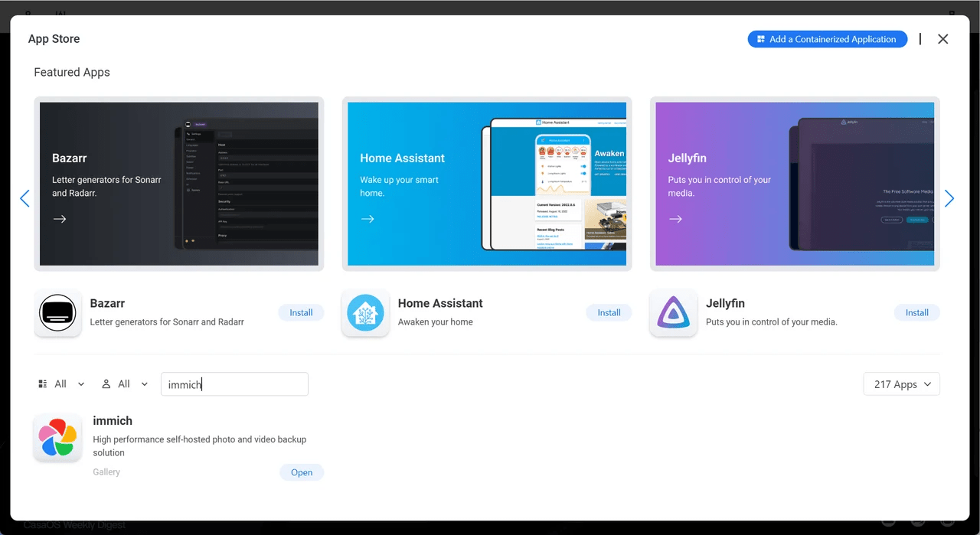The width and height of the screenshot is (980, 535).
Task: Install the Home Assistant app
Action: [609, 312]
